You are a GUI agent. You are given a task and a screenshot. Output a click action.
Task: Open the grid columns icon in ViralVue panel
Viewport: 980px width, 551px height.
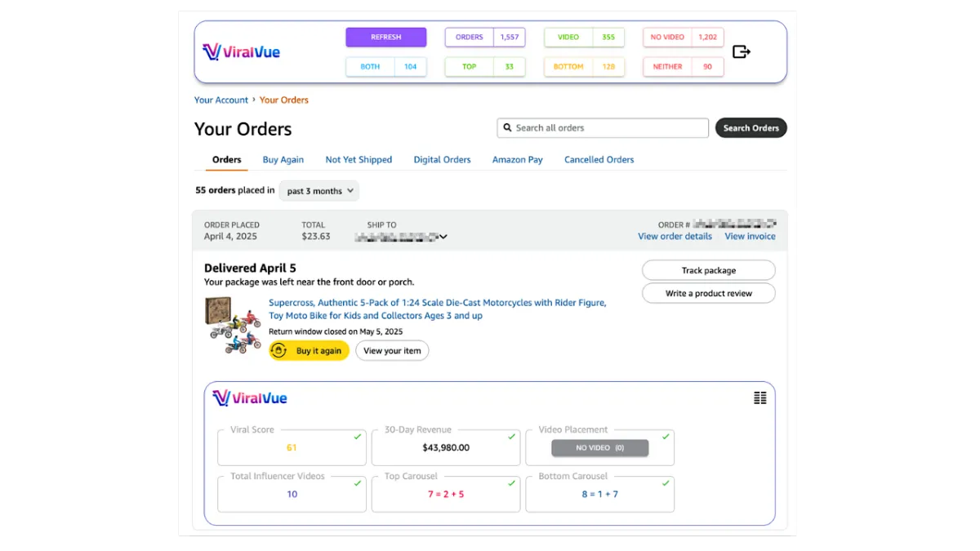click(x=760, y=398)
